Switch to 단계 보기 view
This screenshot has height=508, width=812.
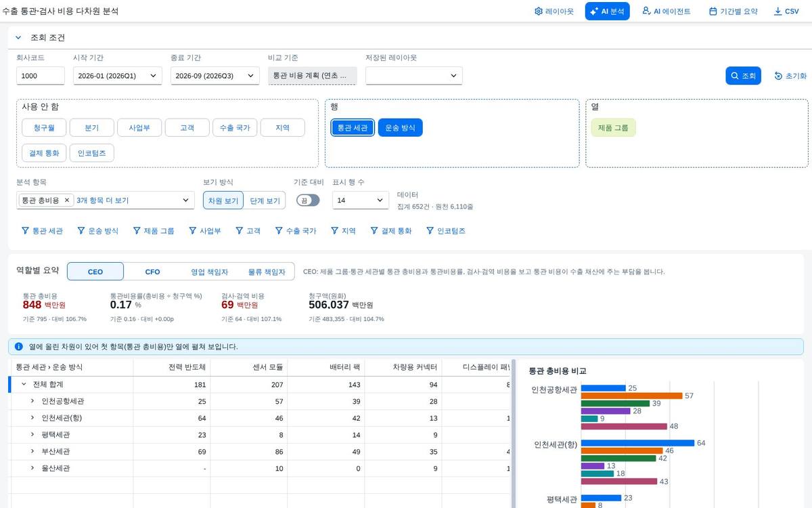[264, 200]
